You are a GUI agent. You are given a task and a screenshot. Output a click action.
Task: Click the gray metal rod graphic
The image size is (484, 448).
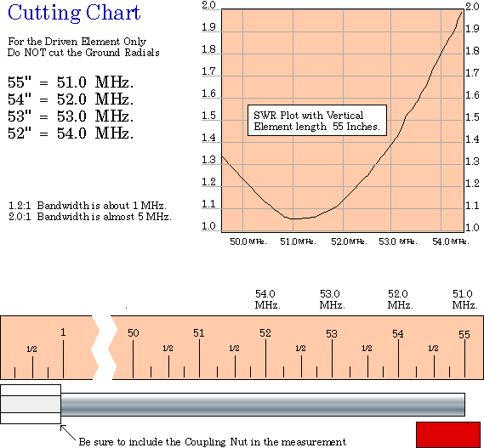(x=263, y=405)
